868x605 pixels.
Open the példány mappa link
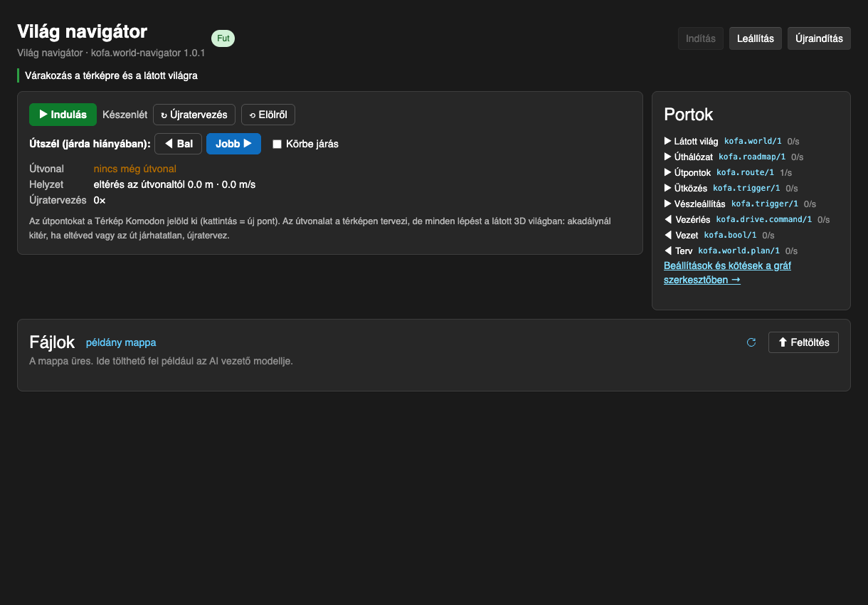[121, 342]
